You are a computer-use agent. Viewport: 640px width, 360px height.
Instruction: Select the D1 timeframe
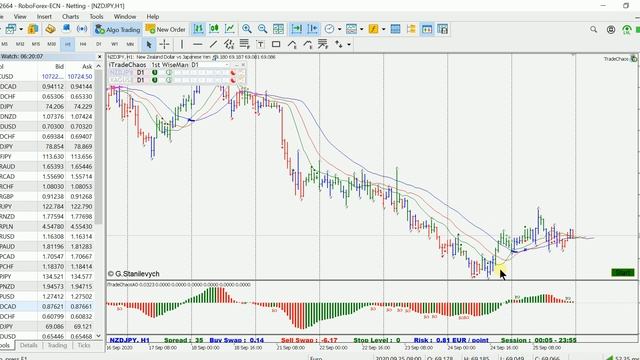tap(98, 44)
